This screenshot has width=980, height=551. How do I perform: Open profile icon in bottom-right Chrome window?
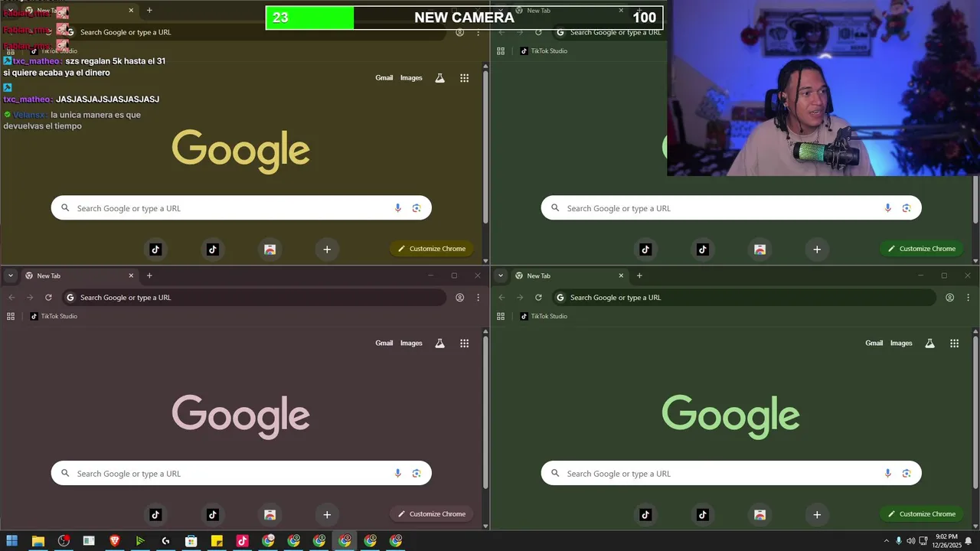click(x=949, y=298)
